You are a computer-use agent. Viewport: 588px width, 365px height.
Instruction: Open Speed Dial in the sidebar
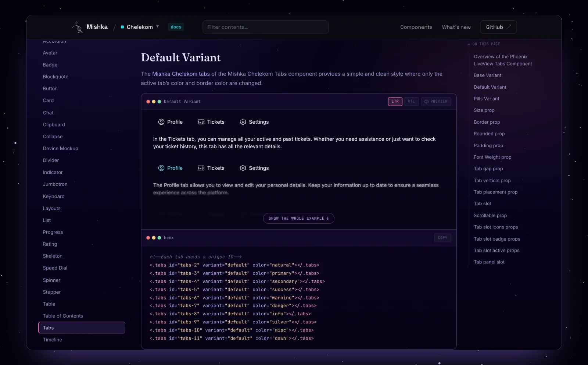point(55,268)
